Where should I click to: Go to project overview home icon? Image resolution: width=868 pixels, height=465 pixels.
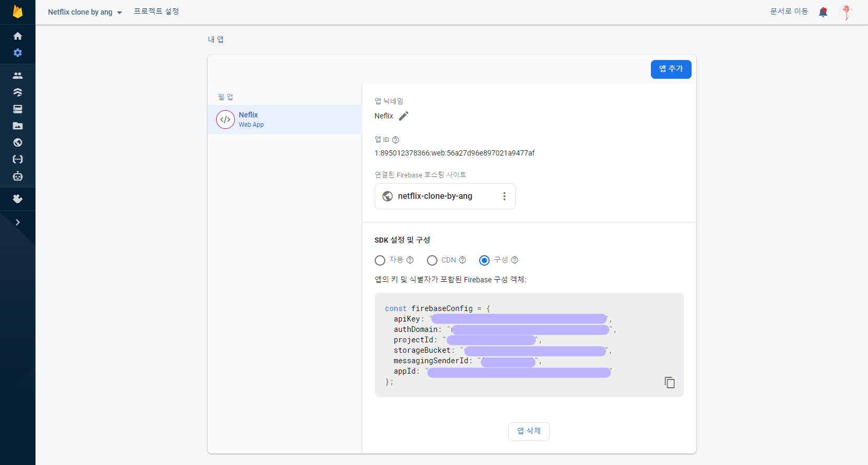point(18,36)
